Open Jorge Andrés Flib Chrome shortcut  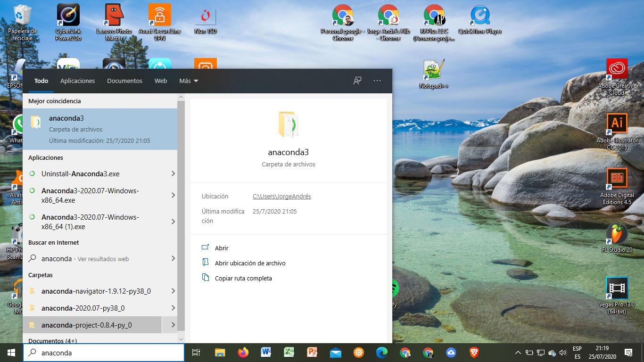tap(388, 22)
